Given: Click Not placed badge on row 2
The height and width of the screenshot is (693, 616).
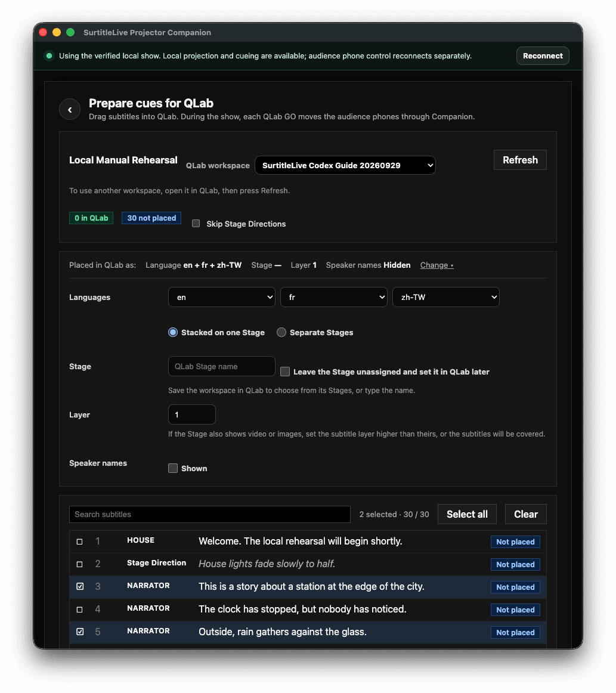Looking at the screenshot, I should tap(515, 564).
